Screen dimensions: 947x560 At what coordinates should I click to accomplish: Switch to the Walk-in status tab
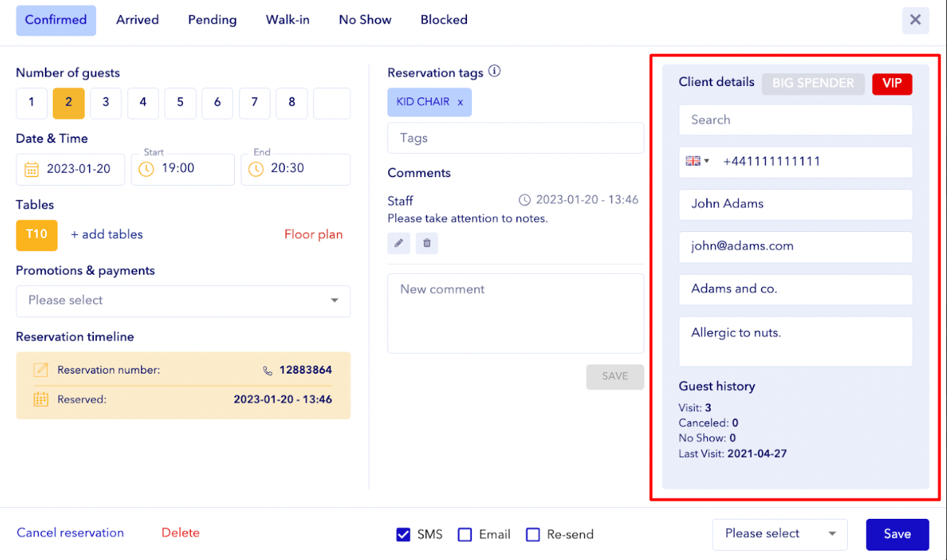[x=288, y=20]
